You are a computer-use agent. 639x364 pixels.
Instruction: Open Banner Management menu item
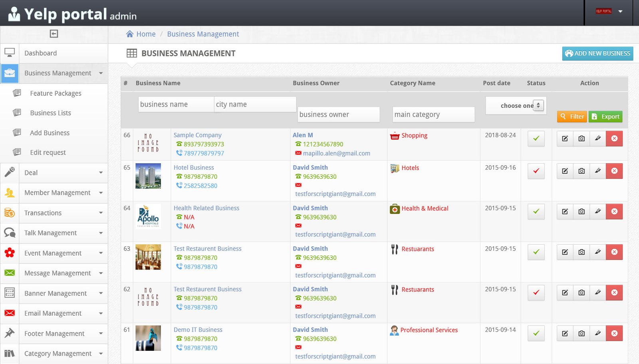pyautogui.click(x=56, y=293)
